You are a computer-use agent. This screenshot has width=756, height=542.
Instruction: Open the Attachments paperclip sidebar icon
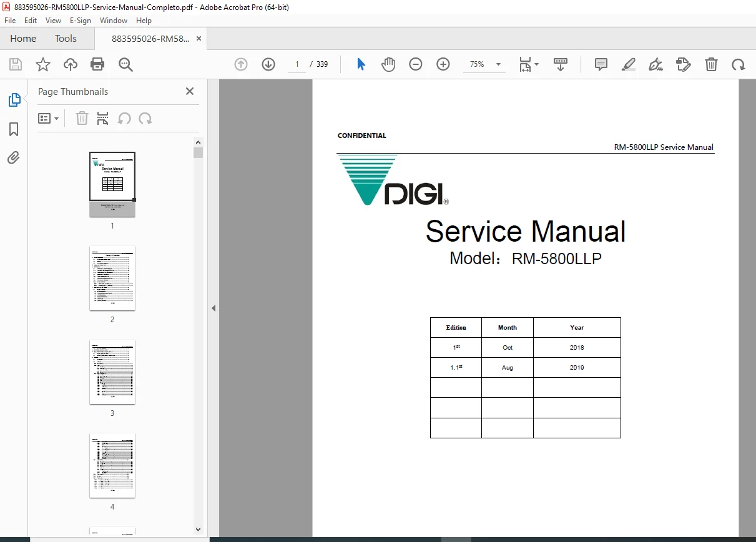coord(14,157)
